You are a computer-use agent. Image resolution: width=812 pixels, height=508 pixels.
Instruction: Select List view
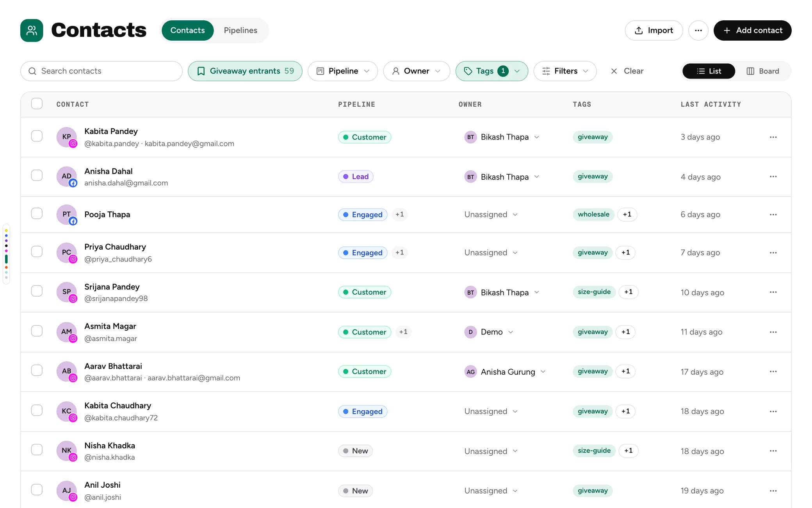pyautogui.click(x=709, y=71)
